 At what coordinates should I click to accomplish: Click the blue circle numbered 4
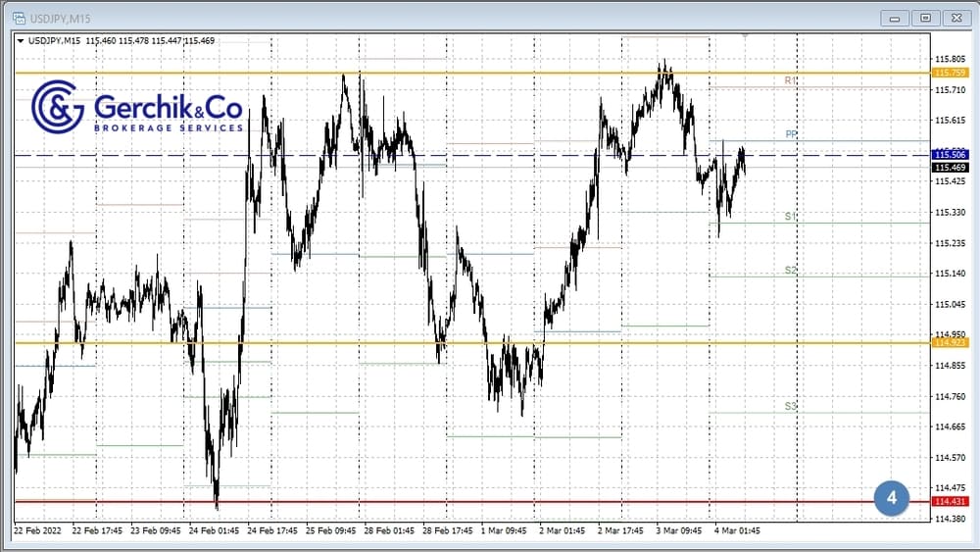892,497
